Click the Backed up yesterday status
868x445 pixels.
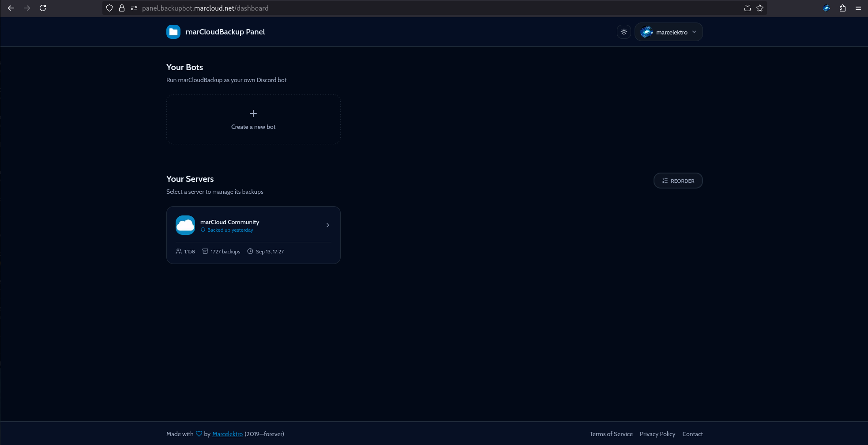pos(227,230)
